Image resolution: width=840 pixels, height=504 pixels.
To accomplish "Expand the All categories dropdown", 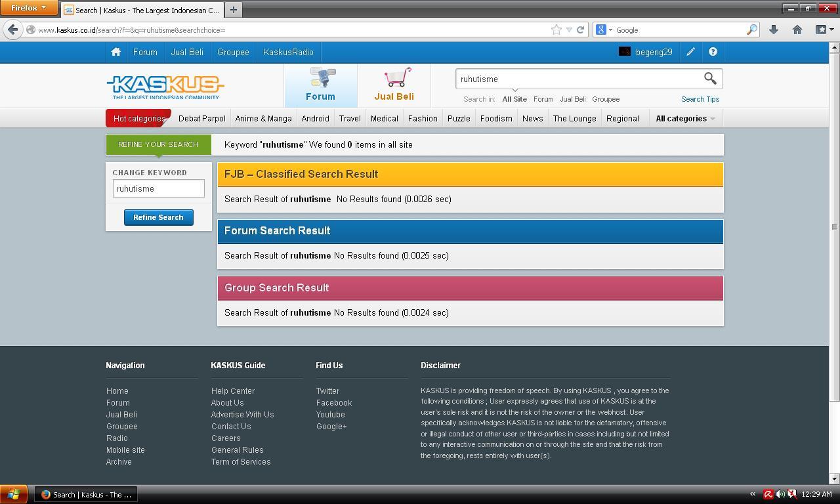I will [x=685, y=119].
